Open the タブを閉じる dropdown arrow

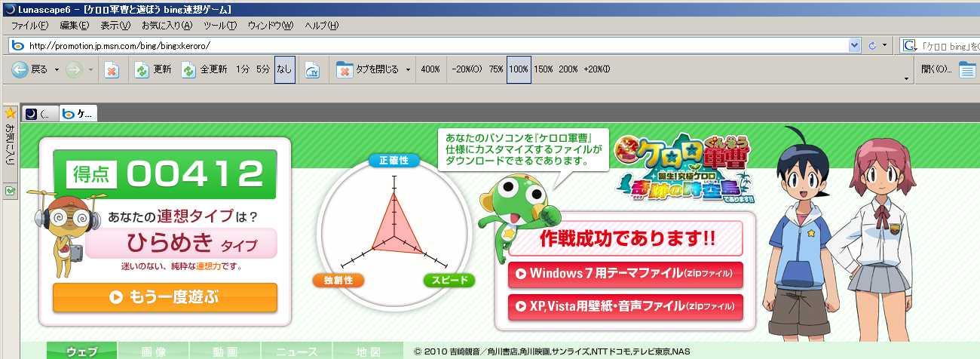coord(408,70)
